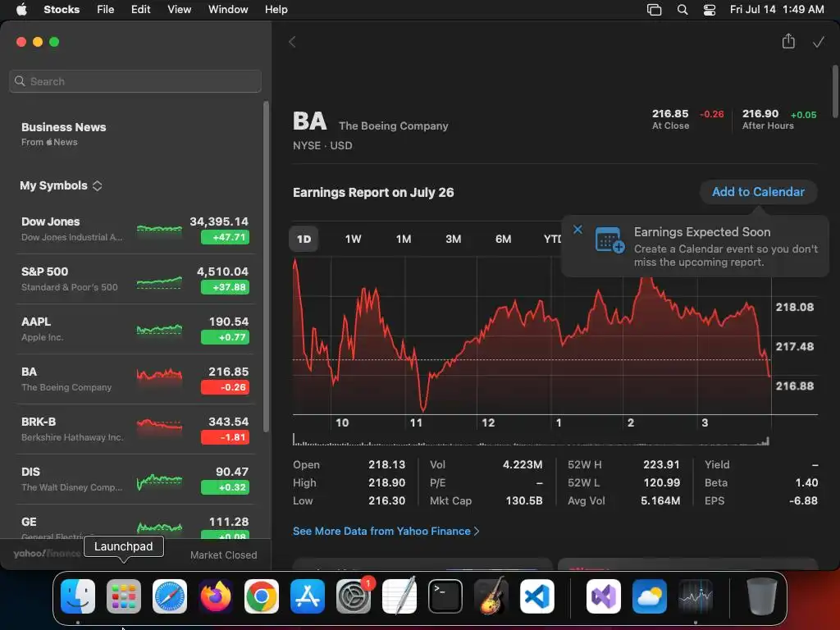Toggle BRK-B -1.81 change badge
Screen dimensions: 840x630
click(225, 437)
